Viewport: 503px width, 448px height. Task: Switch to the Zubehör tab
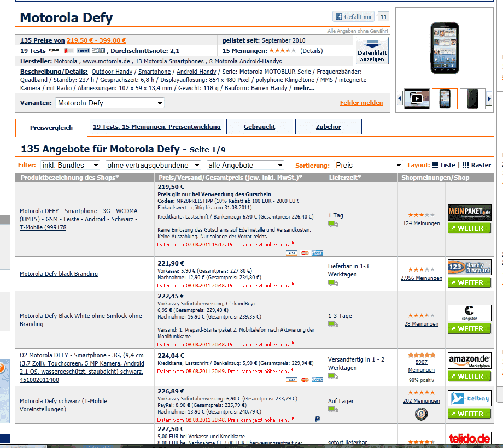point(329,127)
